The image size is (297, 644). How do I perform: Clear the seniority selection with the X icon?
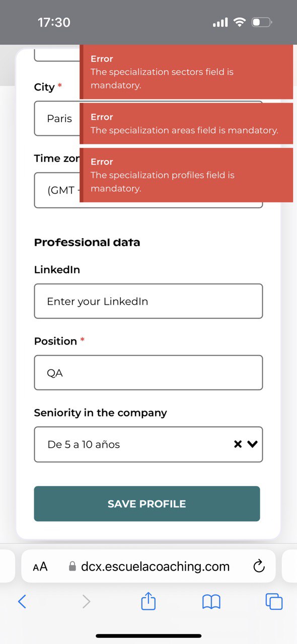[238, 444]
